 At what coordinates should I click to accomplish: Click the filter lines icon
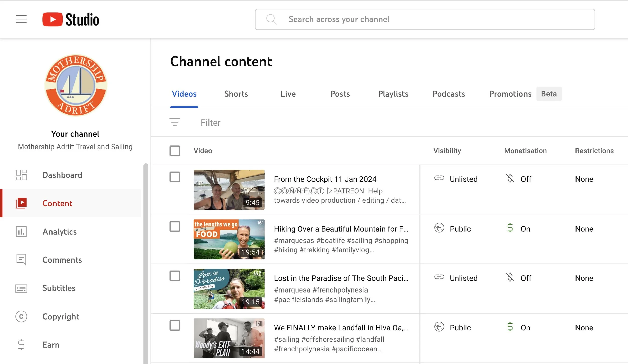(175, 122)
